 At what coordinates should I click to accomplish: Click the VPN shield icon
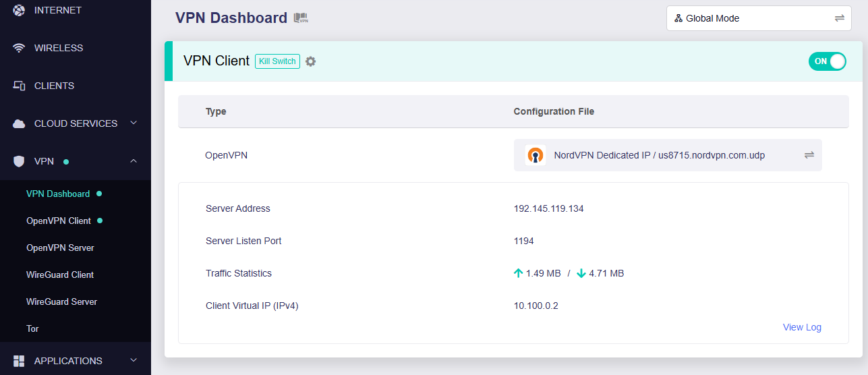pyautogui.click(x=19, y=161)
